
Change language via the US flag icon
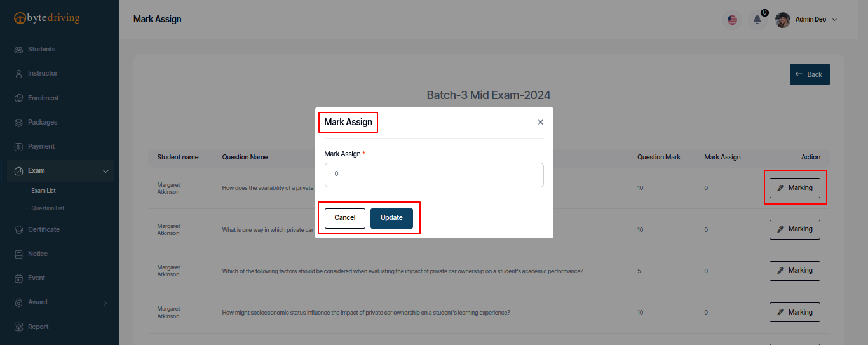(x=733, y=20)
